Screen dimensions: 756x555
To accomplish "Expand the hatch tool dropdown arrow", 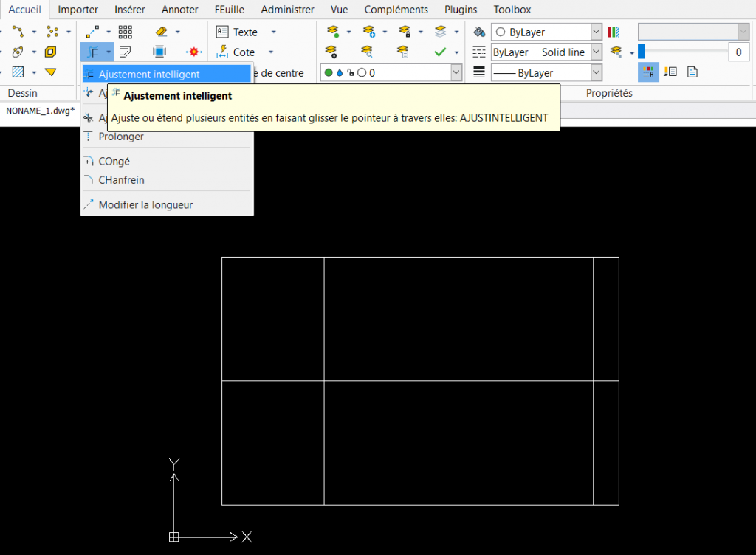I will click(x=34, y=73).
